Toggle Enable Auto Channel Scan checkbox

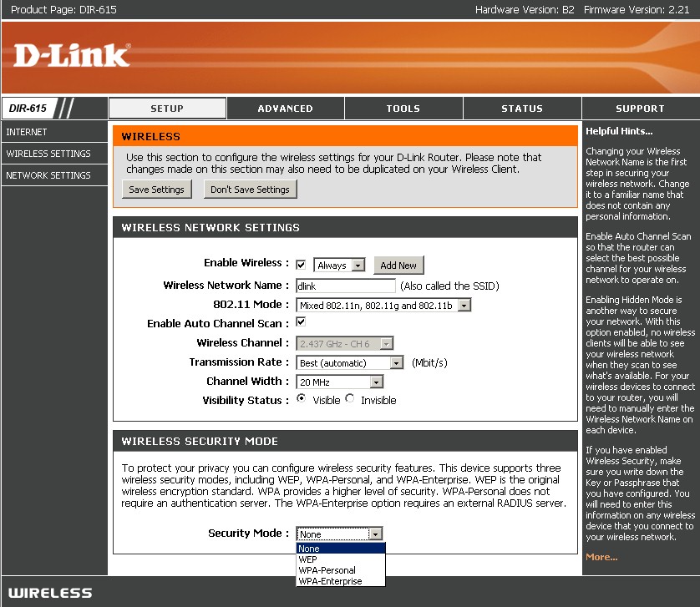301,321
